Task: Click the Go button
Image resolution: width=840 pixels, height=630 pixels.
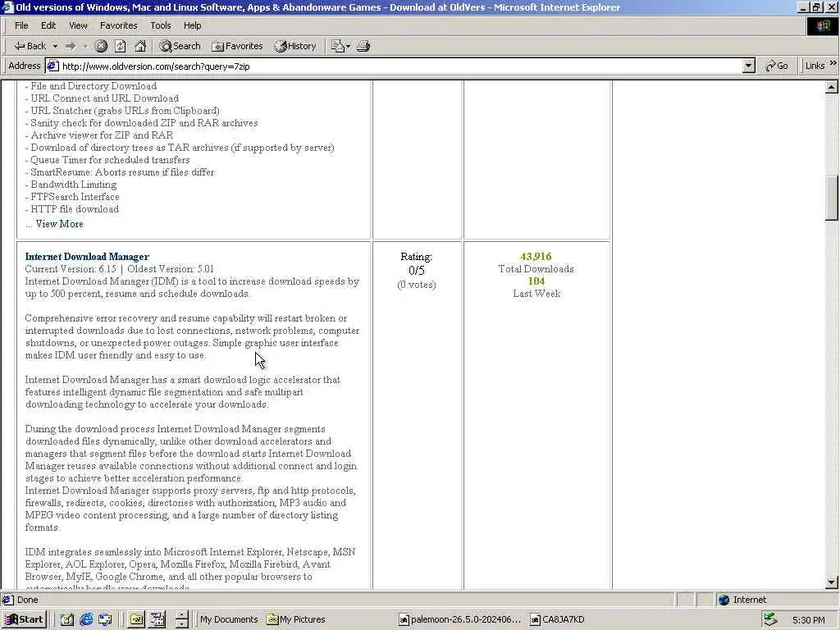Action: pos(777,66)
